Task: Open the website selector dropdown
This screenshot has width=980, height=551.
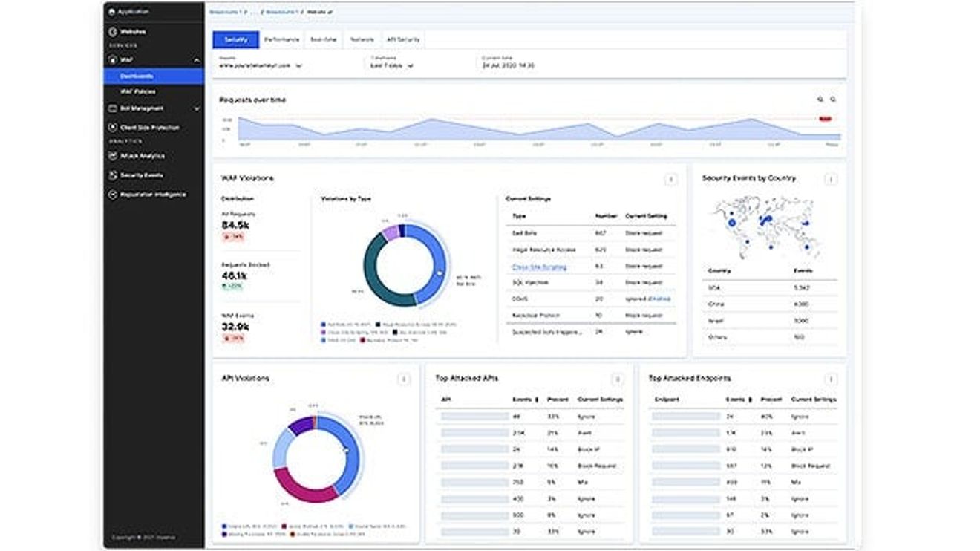Action: 261,65
